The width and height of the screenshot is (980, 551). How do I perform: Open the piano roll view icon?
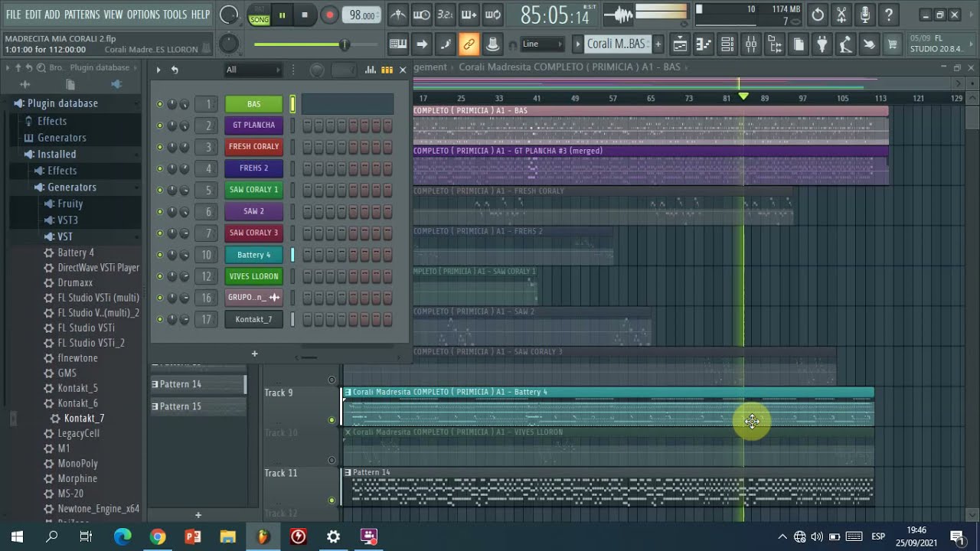tap(704, 44)
